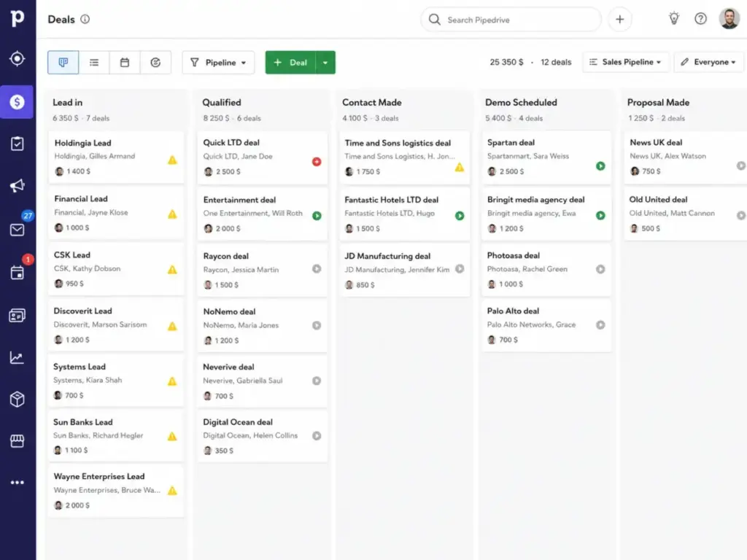Open the user profile avatar
This screenshot has height=560, width=747.
click(x=729, y=18)
